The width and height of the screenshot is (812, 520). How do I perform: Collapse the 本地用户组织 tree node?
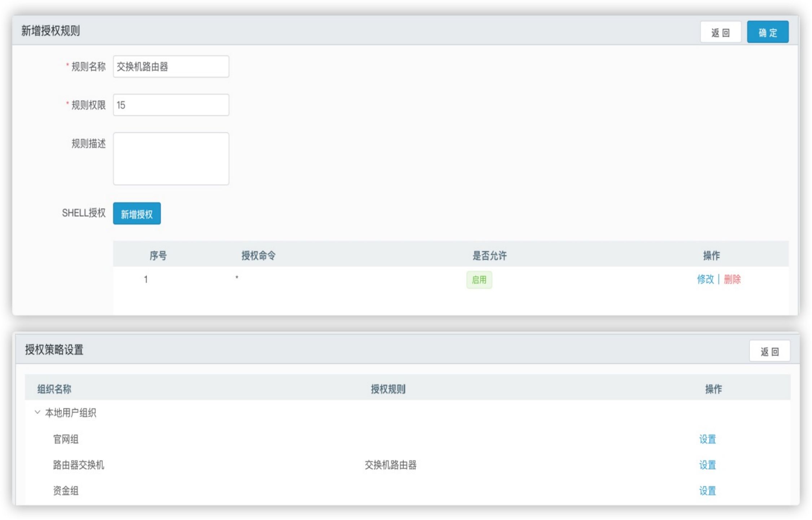pos(37,412)
